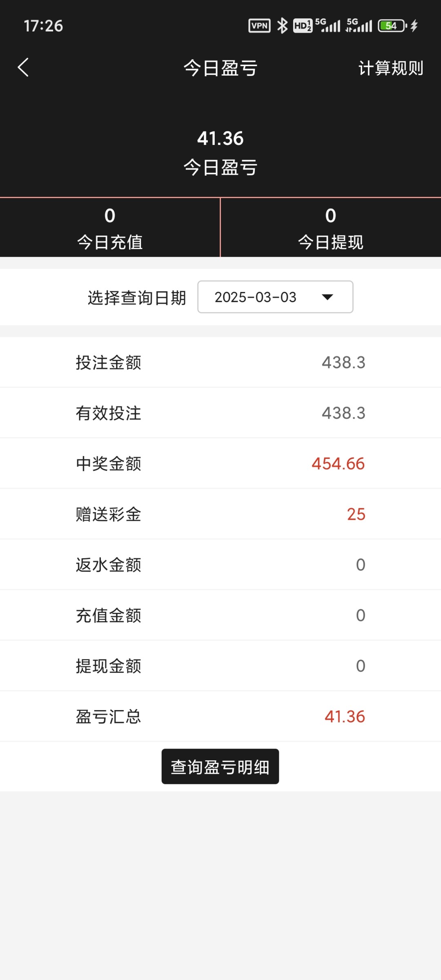Select the 今日充值 panel
Image resolution: width=441 pixels, height=980 pixels.
pyautogui.click(x=110, y=228)
